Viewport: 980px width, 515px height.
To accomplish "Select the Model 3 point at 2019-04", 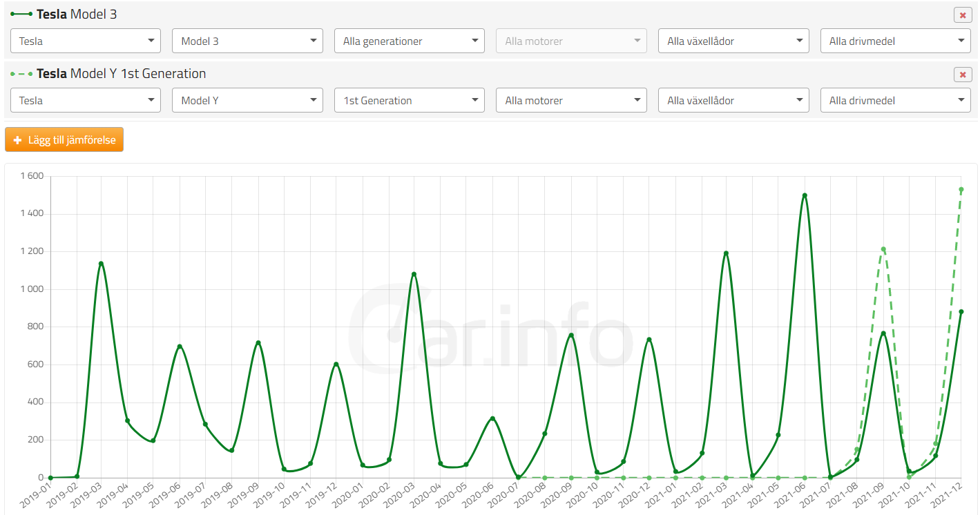I will [x=127, y=420].
